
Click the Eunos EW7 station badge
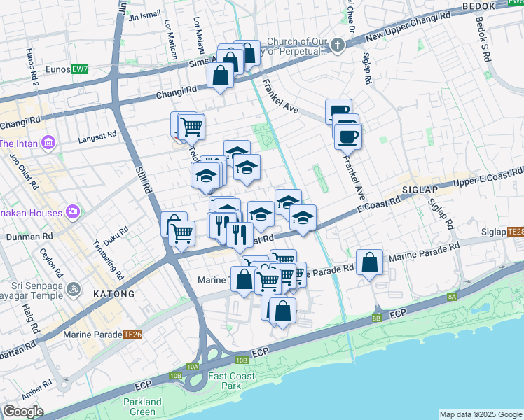click(x=80, y=69)
